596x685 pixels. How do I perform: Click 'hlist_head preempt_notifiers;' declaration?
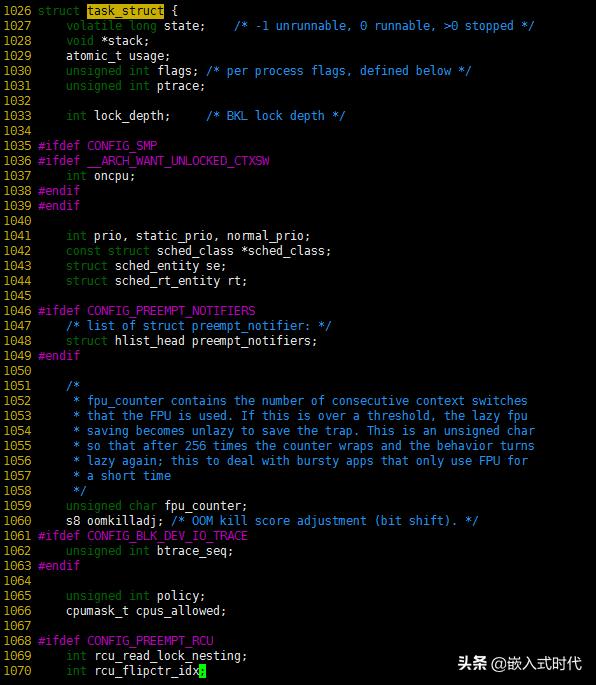[216, 341]
